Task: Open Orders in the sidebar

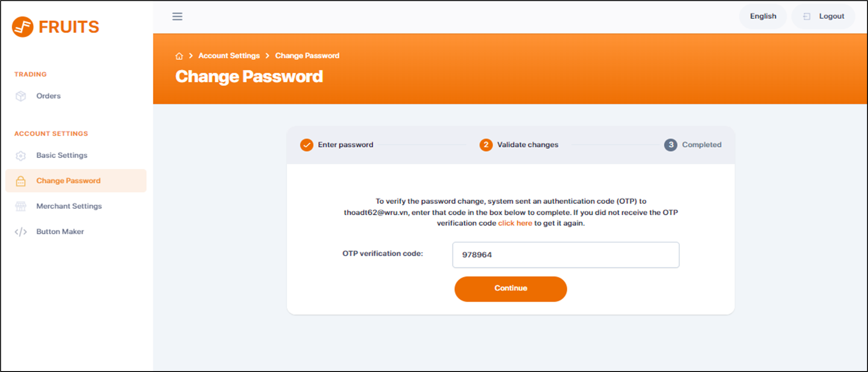Action: point(48,96)
